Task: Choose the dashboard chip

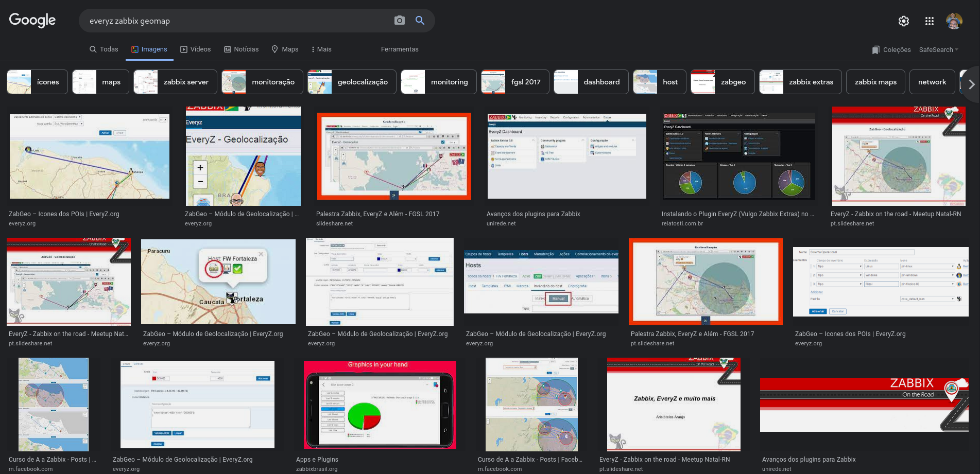Action: pos(591,82)
